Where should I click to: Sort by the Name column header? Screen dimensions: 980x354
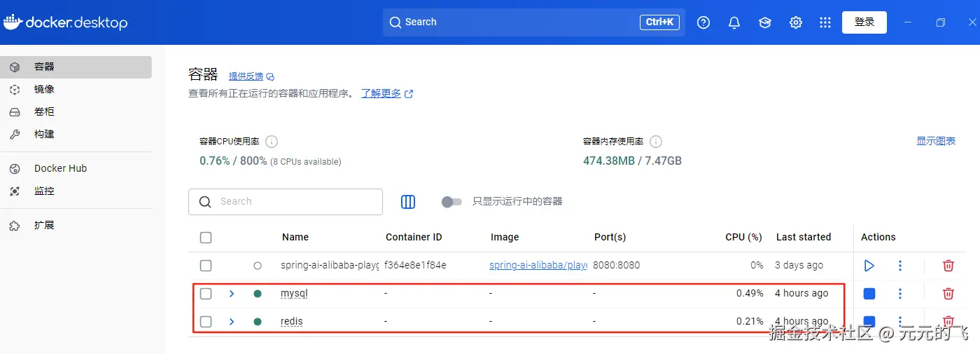tap(295, 238)
